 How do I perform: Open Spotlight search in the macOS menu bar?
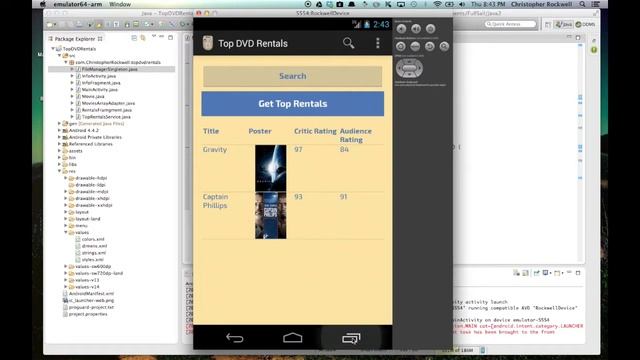click(x=582, y=4)
